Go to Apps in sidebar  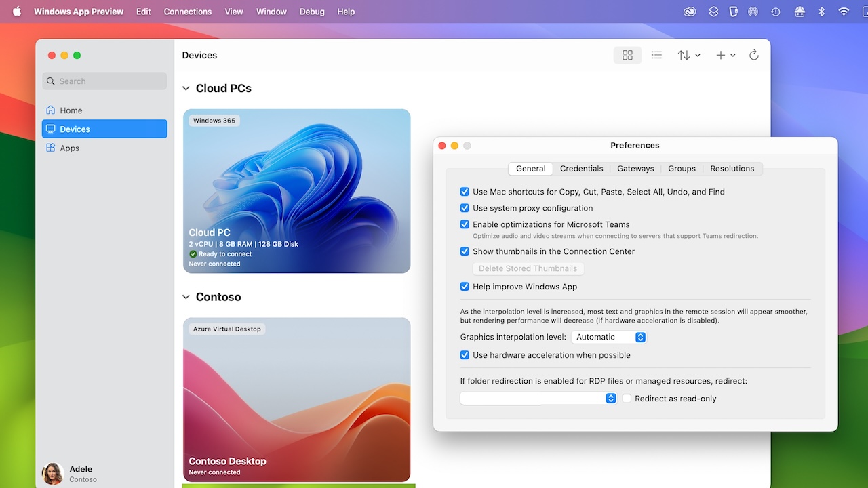pyautogui.click(x=104, y=148)
